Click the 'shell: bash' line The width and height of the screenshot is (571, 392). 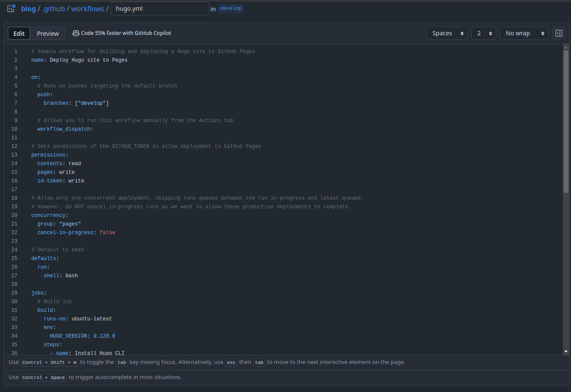(61, 276)
